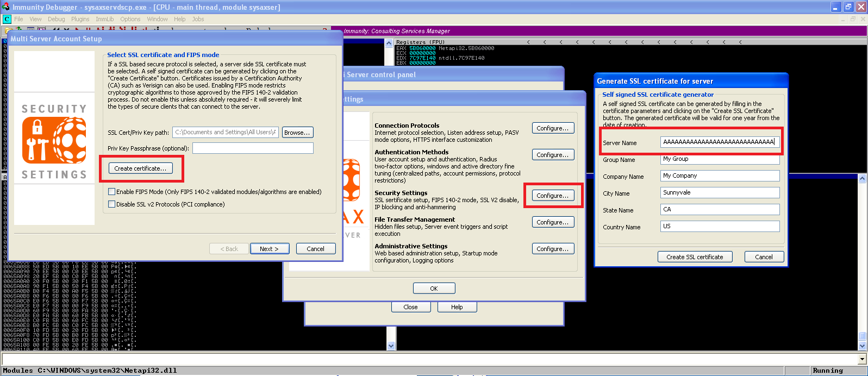
Task: Configure Connection Protocols
Action: pos(553,128)
